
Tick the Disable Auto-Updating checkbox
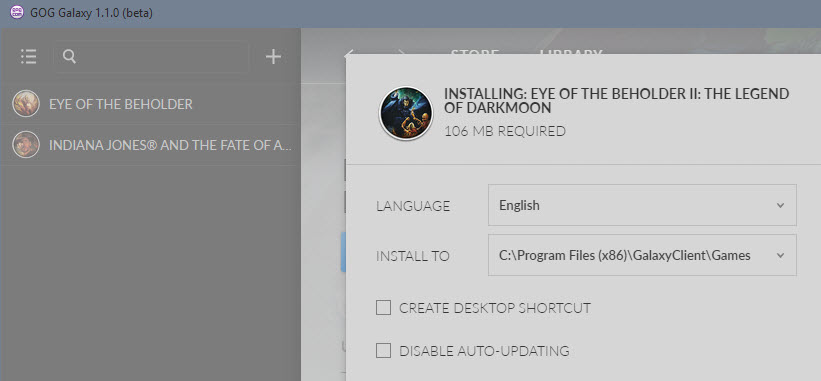click(383, 351)
